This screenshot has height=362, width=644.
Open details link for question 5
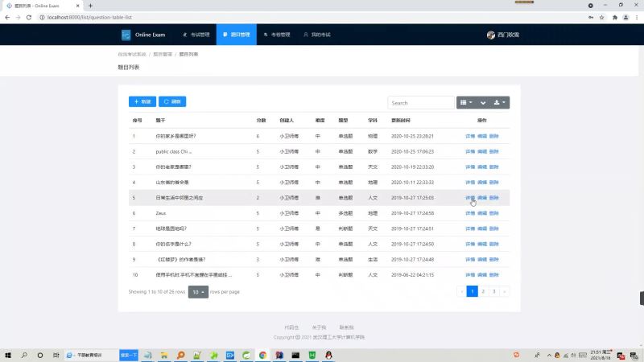point(470,198)
